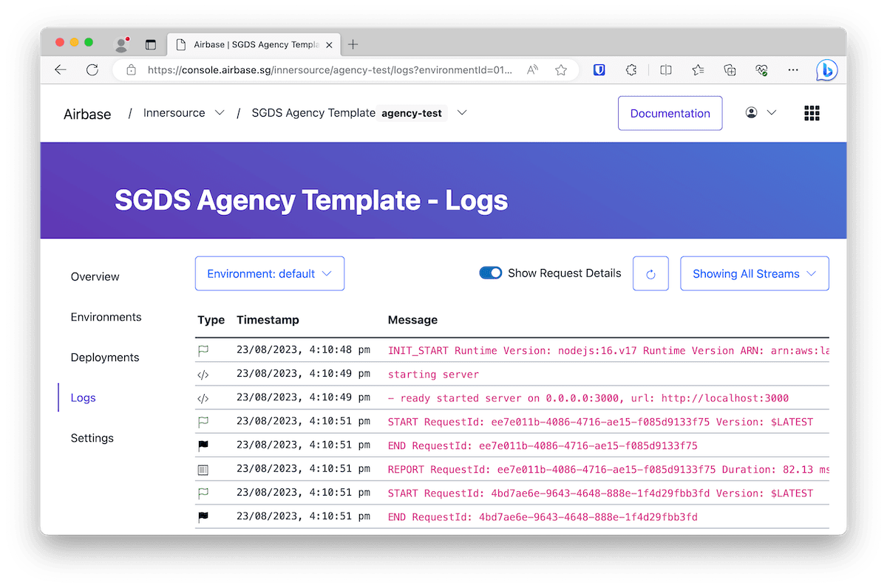Click the agency-test project badge
The height and width of the screenshot is (588, 887).
pyautogui.click(x=412, y=114)
